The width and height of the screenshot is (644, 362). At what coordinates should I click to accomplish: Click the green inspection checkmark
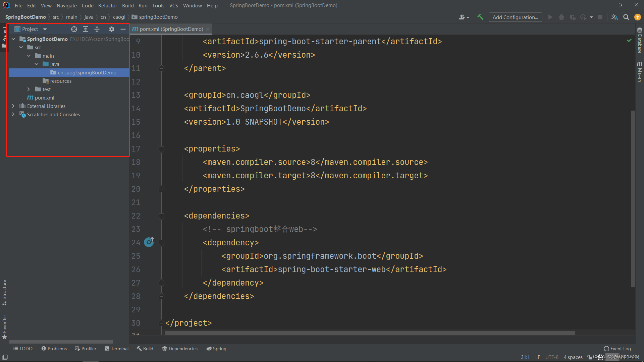coord(629,41)
